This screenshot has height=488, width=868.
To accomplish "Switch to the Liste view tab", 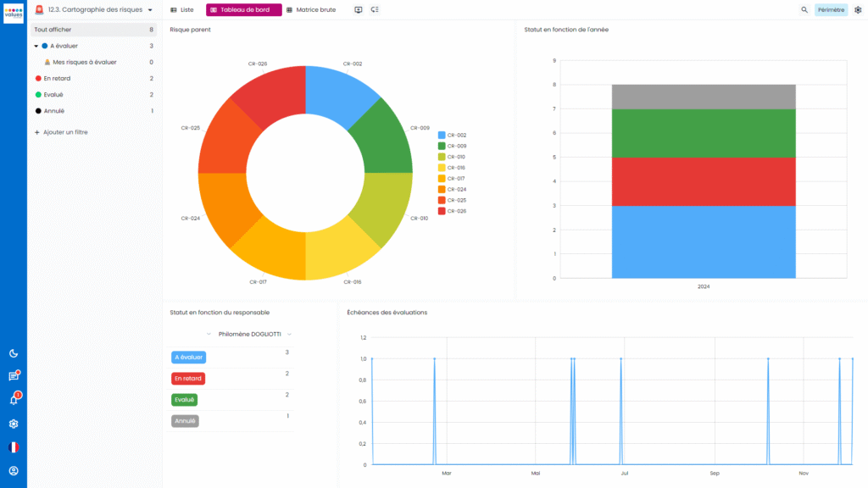I will (x=179, y=10).
